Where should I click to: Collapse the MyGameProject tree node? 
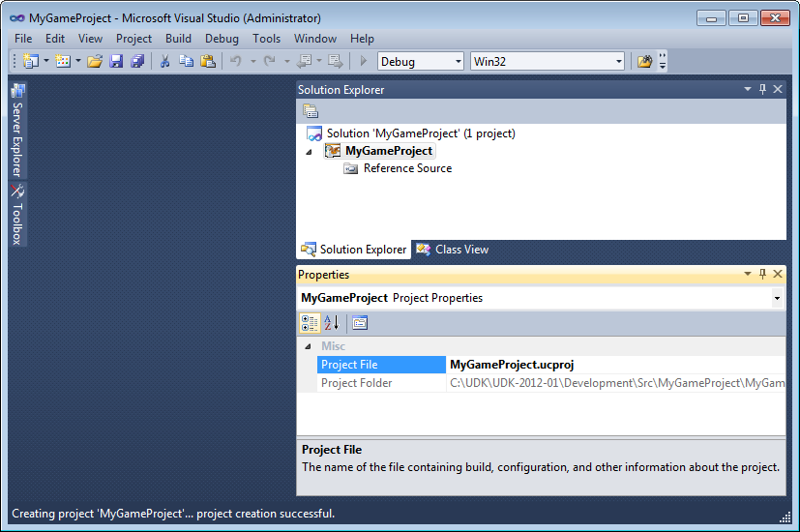point(309,152)
